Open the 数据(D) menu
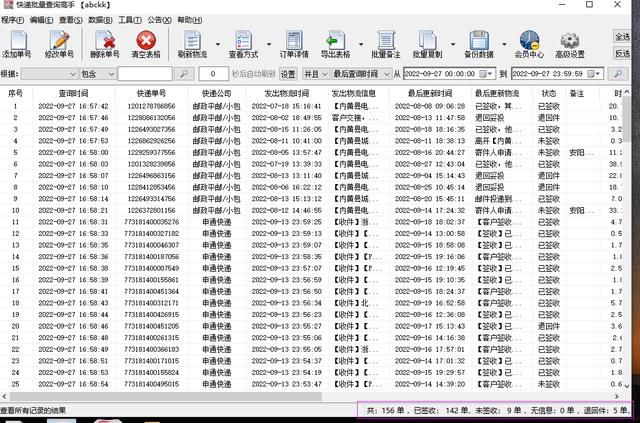 [100, 19]
